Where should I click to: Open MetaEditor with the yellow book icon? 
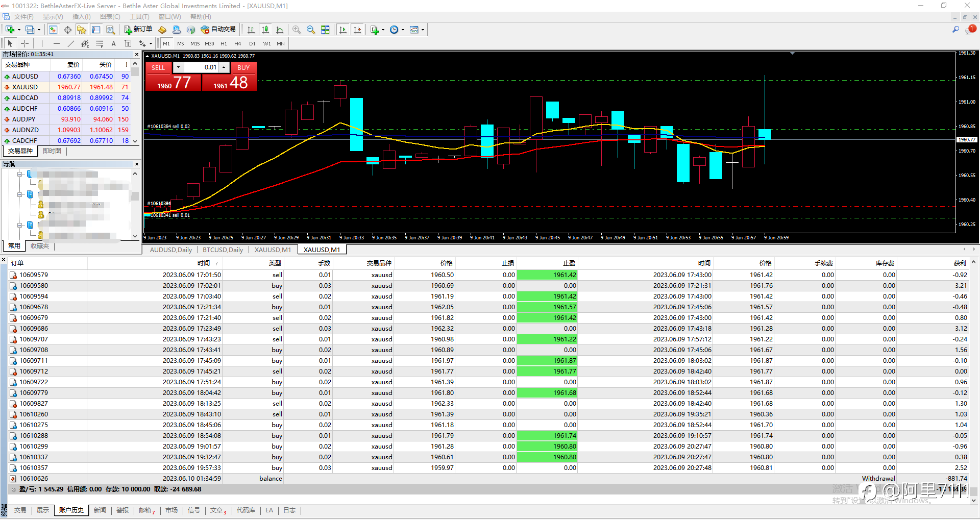tap(162, 30)
